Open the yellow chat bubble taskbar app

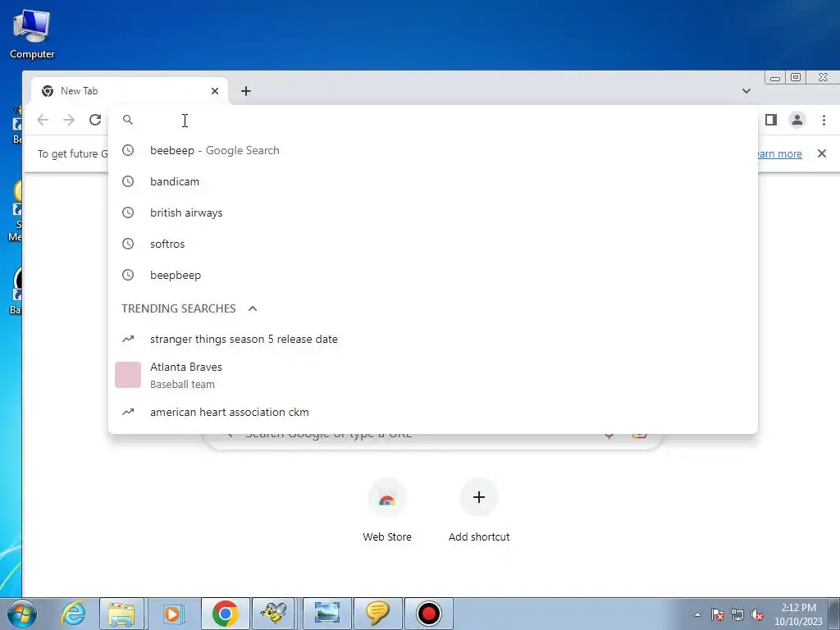coord(377,614)
